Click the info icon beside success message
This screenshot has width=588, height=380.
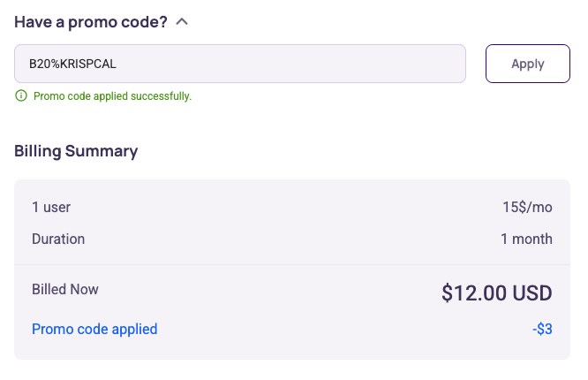pos(21,95)
